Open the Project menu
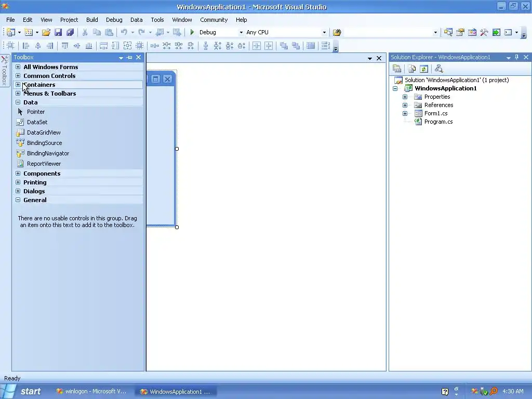This screenshot has width=532, height=399. click(x=69, y=20)
